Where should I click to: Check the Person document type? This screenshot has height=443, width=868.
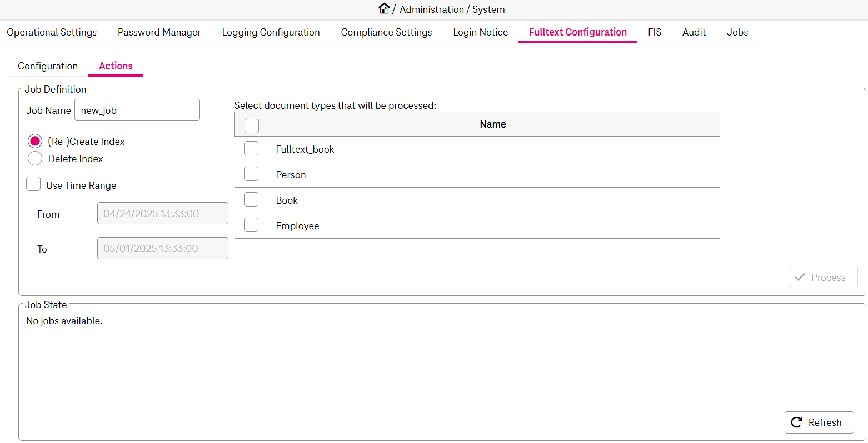(x=251, y=174)
